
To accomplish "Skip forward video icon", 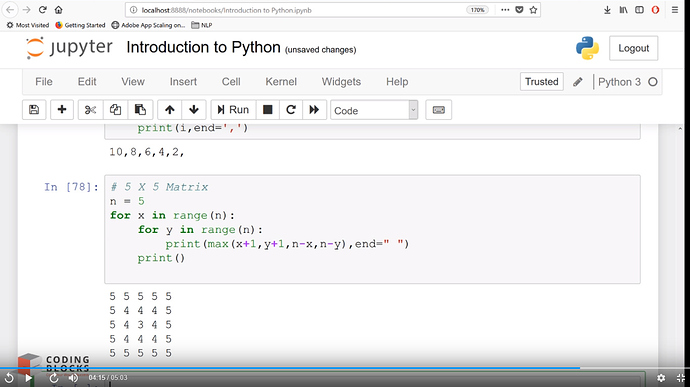I will coord(54,378).
